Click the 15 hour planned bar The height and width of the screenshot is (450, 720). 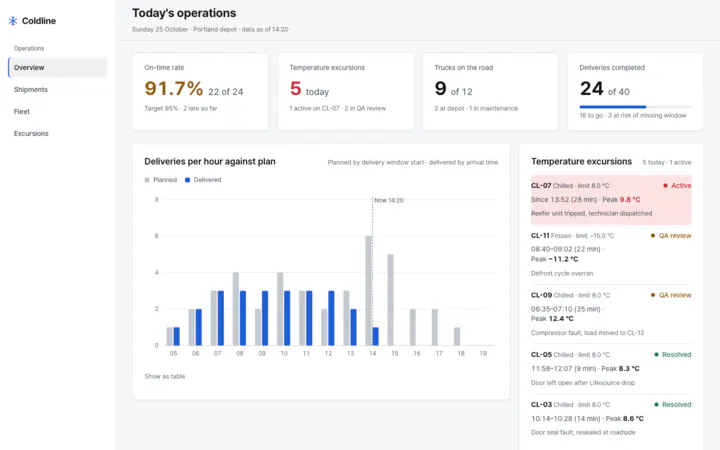click(x=391, y=300)
